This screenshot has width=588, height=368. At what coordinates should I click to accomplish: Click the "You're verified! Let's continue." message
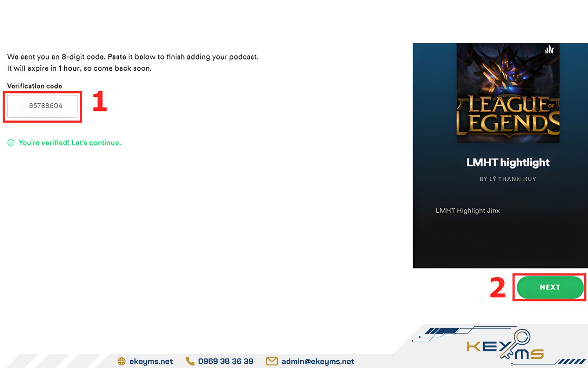(69, 143)
